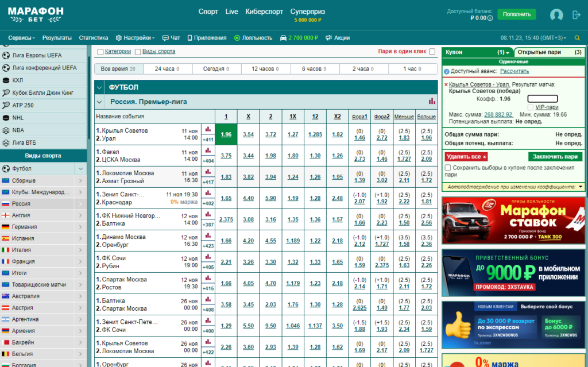This screenshot has width=588, height=367.
Task: Select the 24 часа time filter
Action: 167,69
